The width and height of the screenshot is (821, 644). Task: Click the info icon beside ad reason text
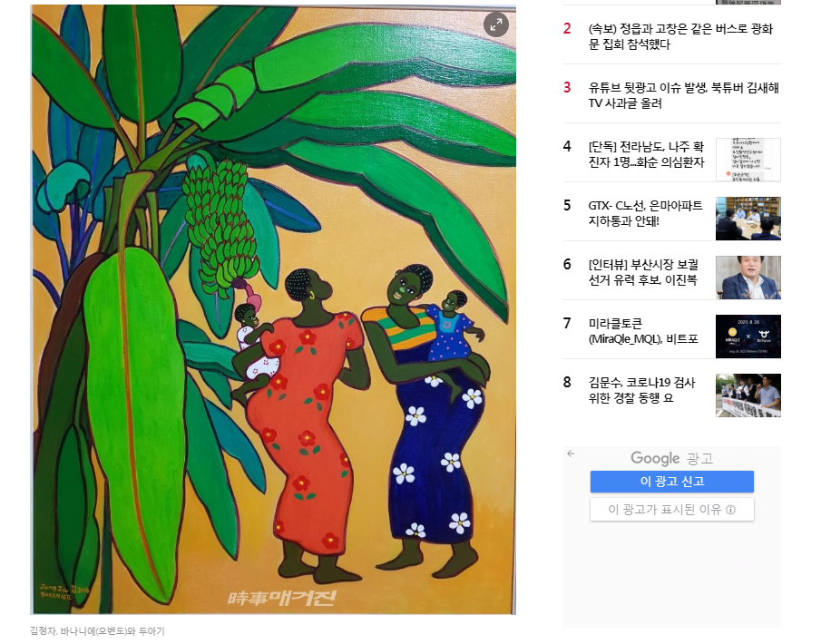731,510
